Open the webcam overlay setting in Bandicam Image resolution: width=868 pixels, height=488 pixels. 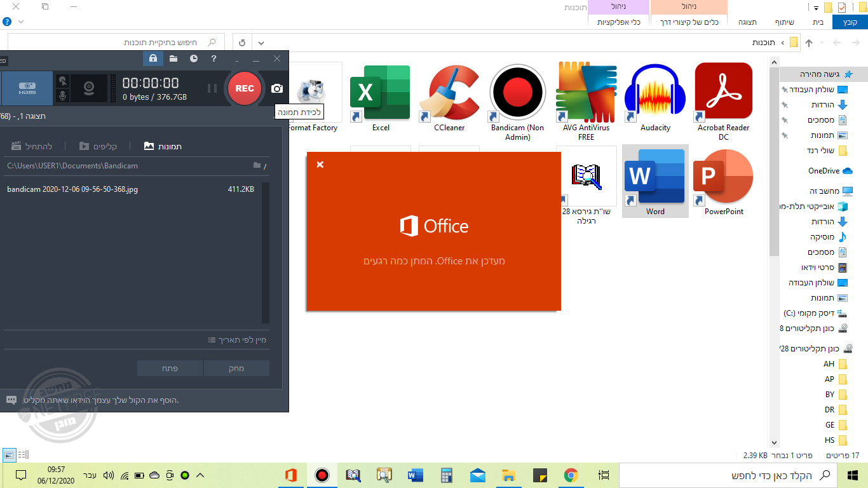[90, 88]
